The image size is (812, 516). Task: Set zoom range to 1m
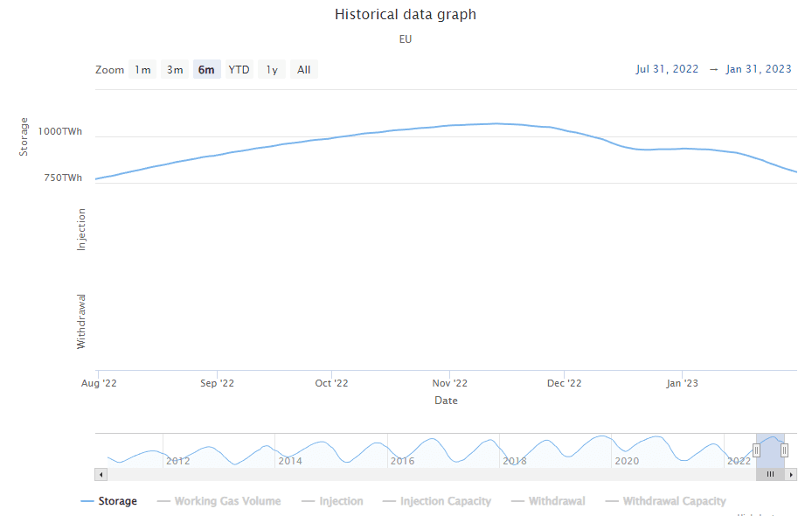pyautogui.click(x=142, y=69)
